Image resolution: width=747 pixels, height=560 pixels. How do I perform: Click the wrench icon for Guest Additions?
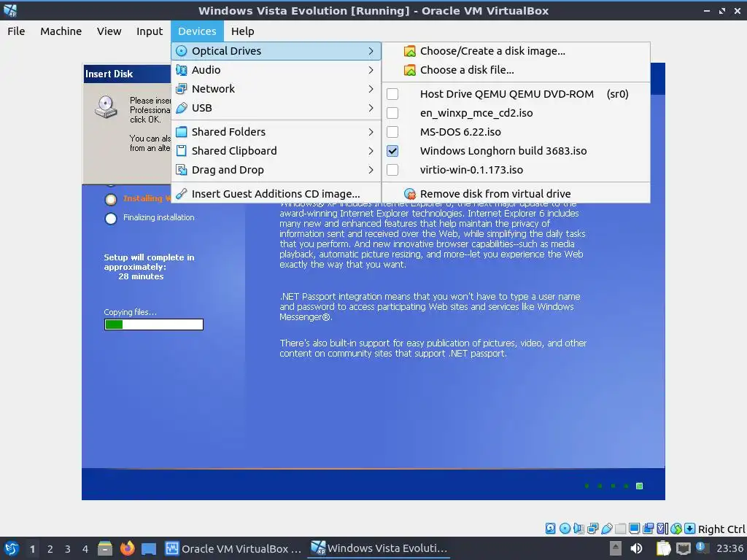(182, 194)
